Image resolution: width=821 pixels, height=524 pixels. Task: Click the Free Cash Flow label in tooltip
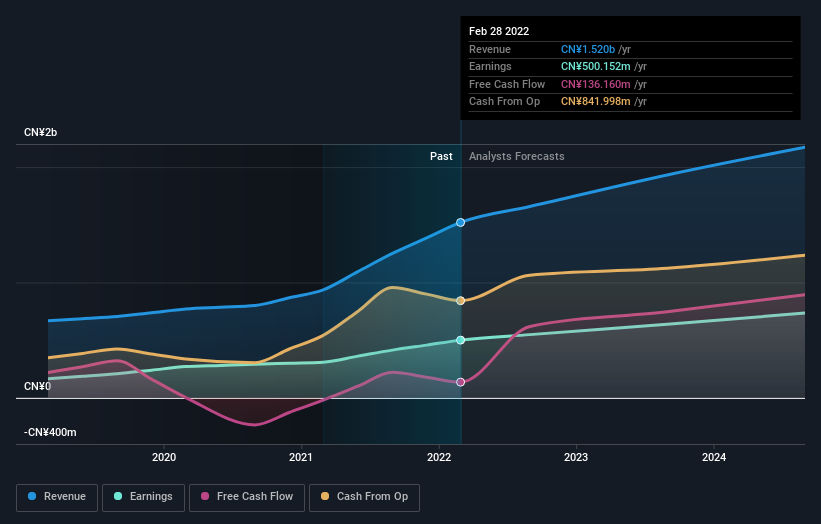click(507, 84)
